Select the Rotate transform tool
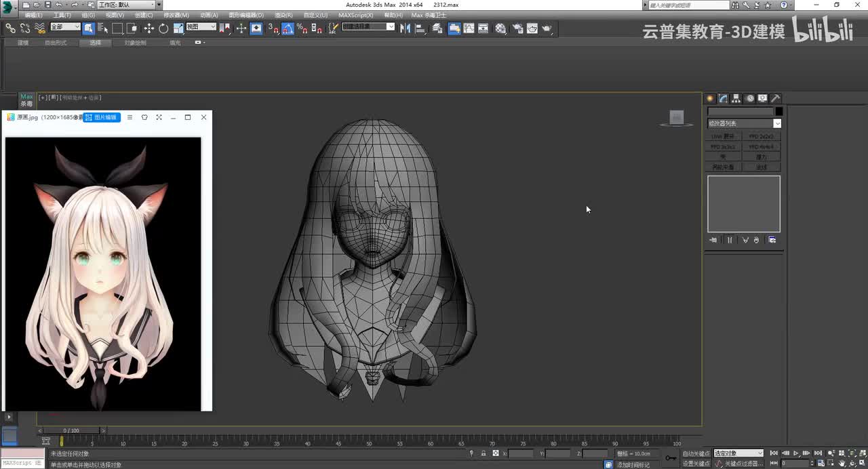The height and width of the screenshot is (469, 868). pyautogui.click(x=163, y=28)
